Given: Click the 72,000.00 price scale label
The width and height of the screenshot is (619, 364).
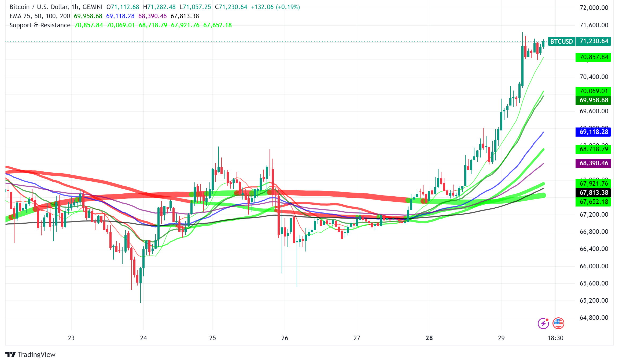Looking at the screenshot, I should (594, 8).
